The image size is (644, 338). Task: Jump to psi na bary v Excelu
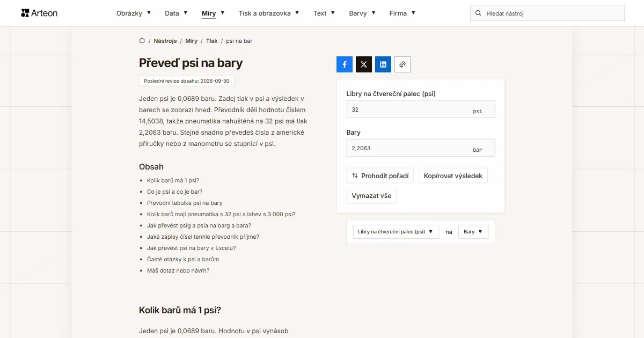(x=192, y=248)
